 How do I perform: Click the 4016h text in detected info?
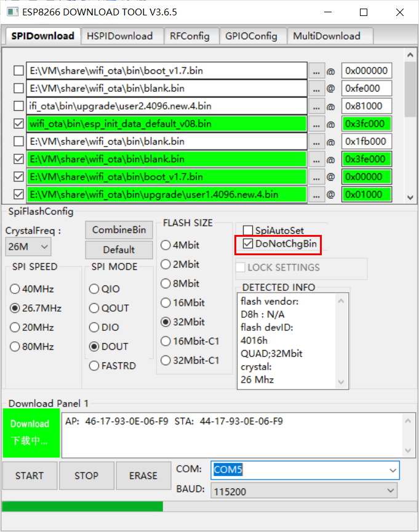254,340
